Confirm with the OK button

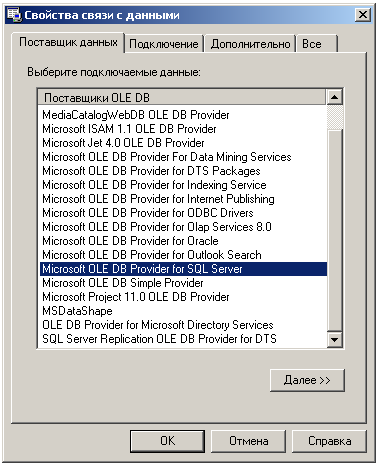167,441
